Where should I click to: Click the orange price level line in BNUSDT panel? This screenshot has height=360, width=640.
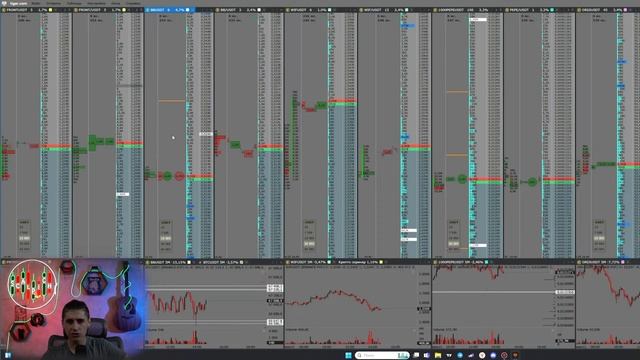[172, 101]
